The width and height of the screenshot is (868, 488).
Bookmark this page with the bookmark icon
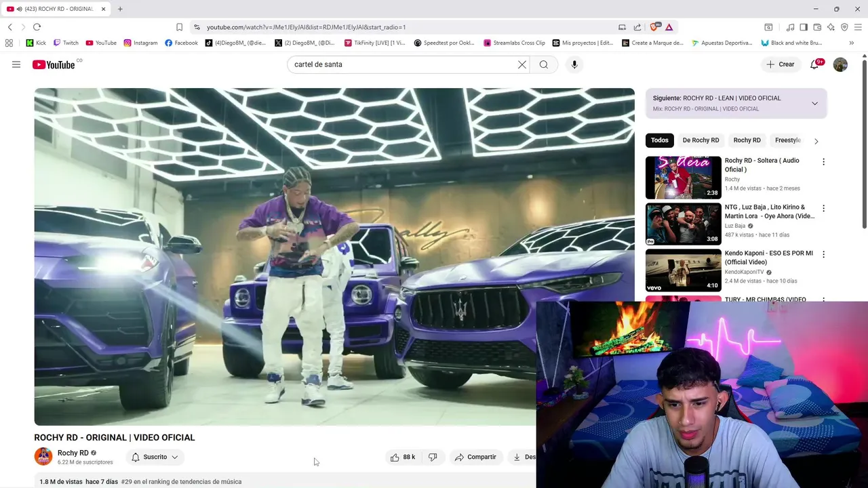click(x=179, y=27)
